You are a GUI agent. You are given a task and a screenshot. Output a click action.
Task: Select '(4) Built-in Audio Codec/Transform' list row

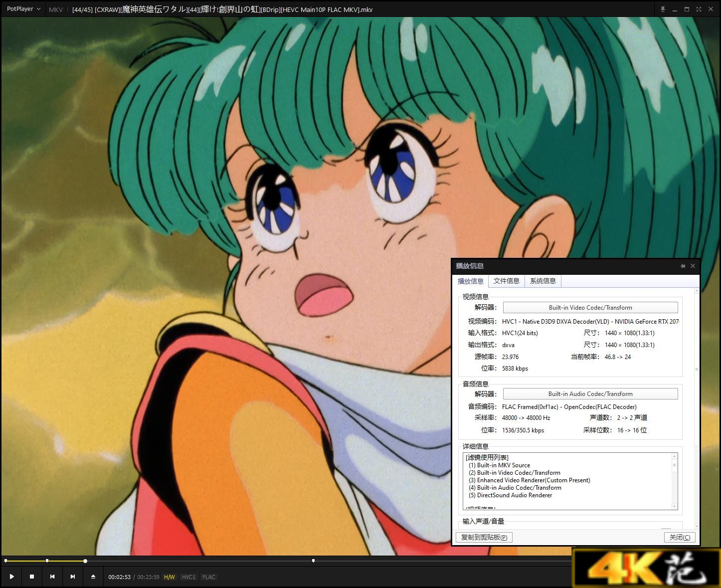[515, 488]
